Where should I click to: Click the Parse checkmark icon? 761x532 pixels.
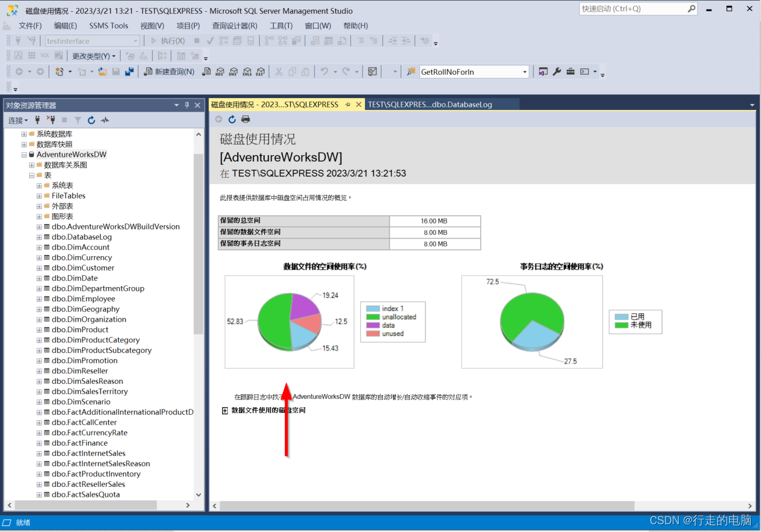click(210, 41)
